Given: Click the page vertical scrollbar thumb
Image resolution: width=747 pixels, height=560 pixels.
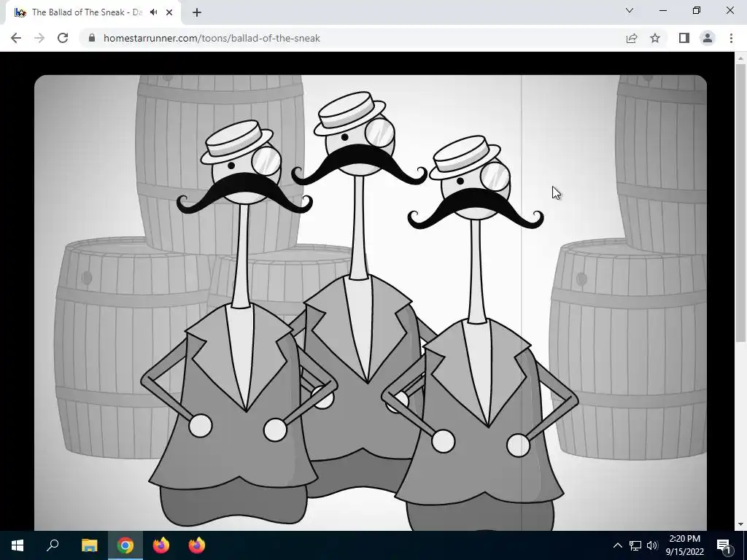Looking at the screenshot, I should [740, 203].
